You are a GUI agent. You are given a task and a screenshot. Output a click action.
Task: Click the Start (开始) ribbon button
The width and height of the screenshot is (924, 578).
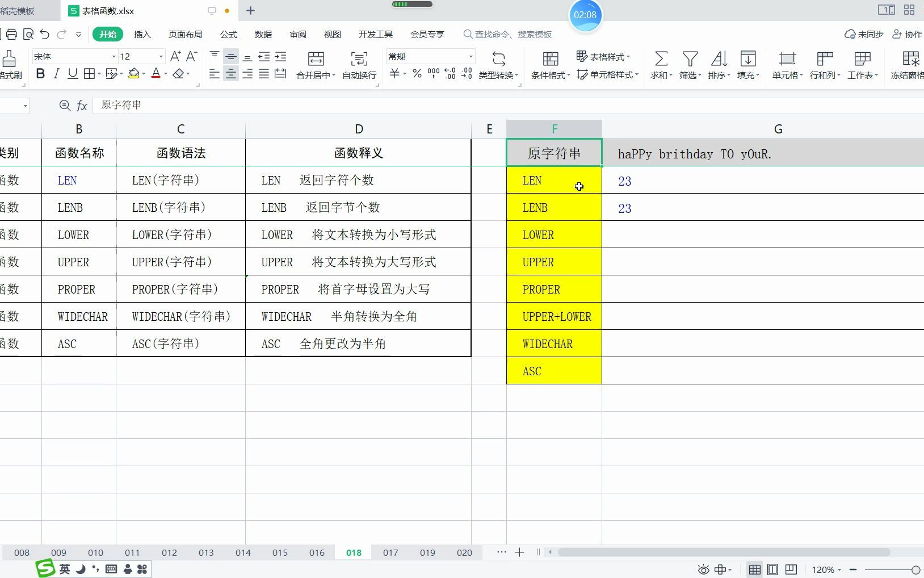108,34
